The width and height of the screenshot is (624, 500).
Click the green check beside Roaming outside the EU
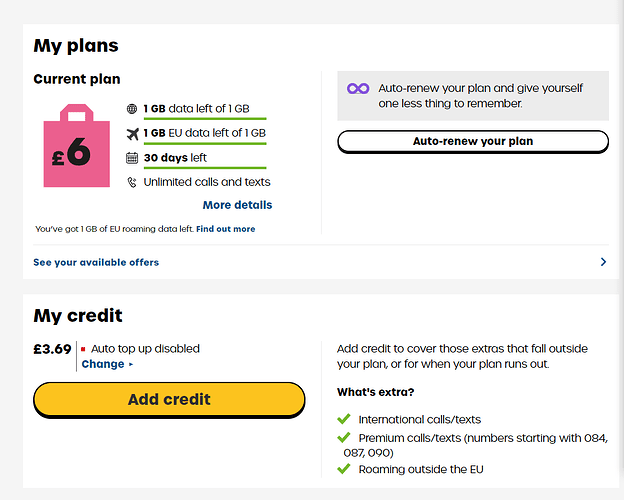click(x=344, y=469)
